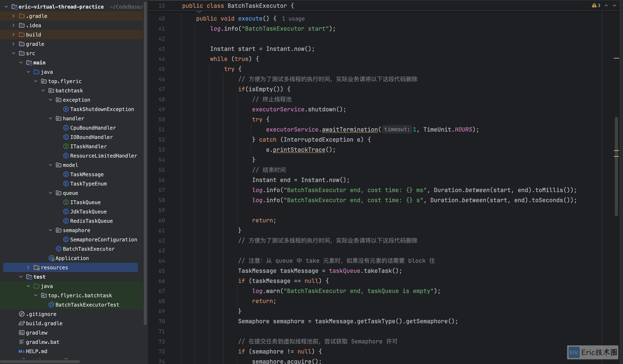Click the HELP.md markdown icon
The image size is (623, 364).
(22, 351)
